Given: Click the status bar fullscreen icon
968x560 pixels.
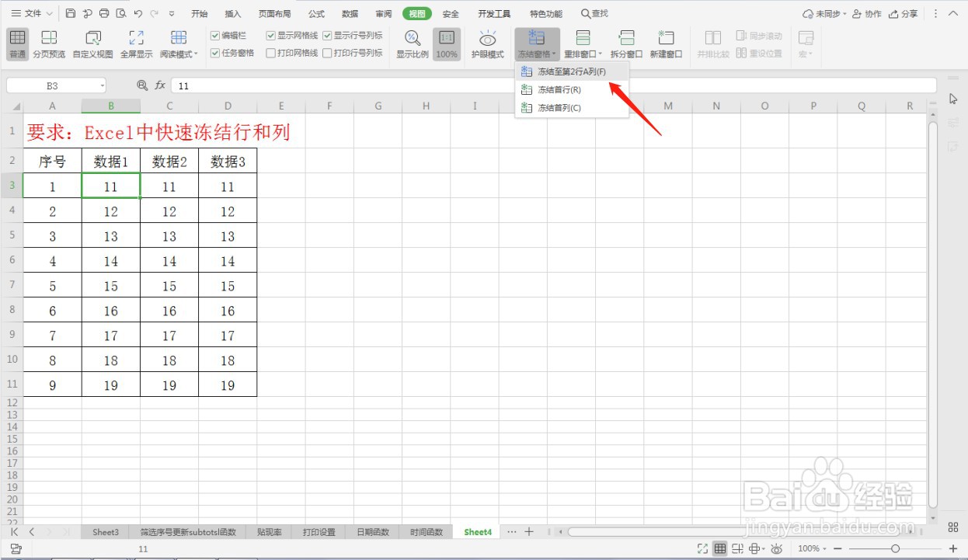Looking at the screenshot, I should [703, 548].
